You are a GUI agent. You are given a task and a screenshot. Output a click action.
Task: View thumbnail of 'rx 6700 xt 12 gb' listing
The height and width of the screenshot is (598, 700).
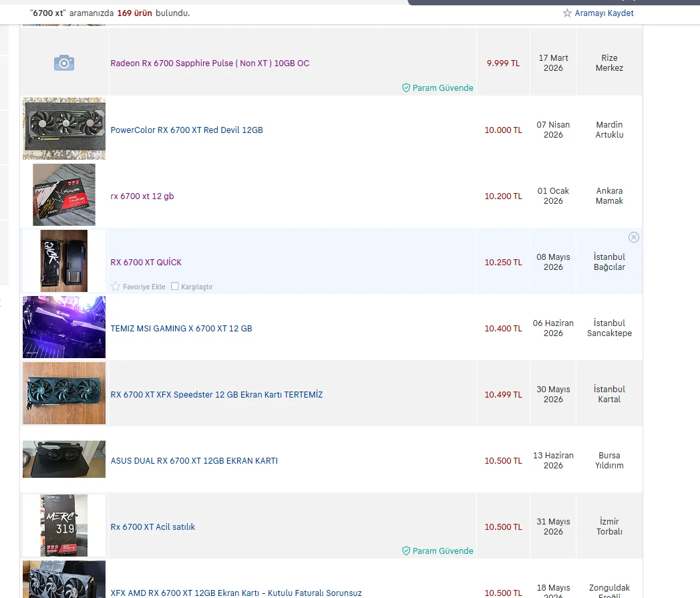point(64,194)
